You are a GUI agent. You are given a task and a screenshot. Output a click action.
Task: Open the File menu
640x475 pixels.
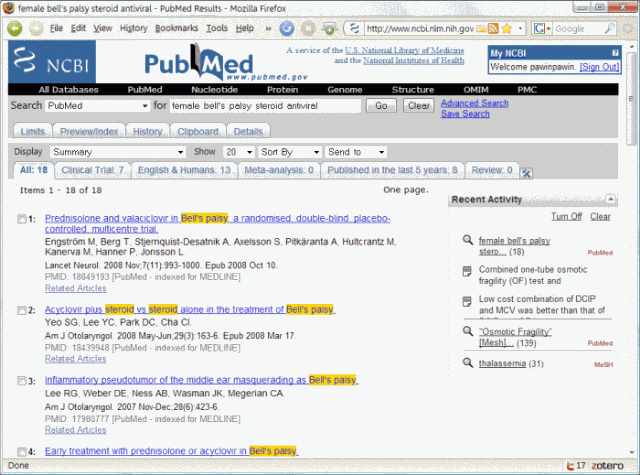click(56, 28)
